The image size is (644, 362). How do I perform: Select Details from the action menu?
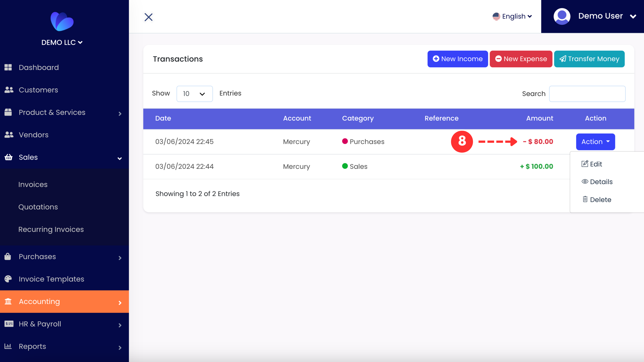(x=597, y=182)
